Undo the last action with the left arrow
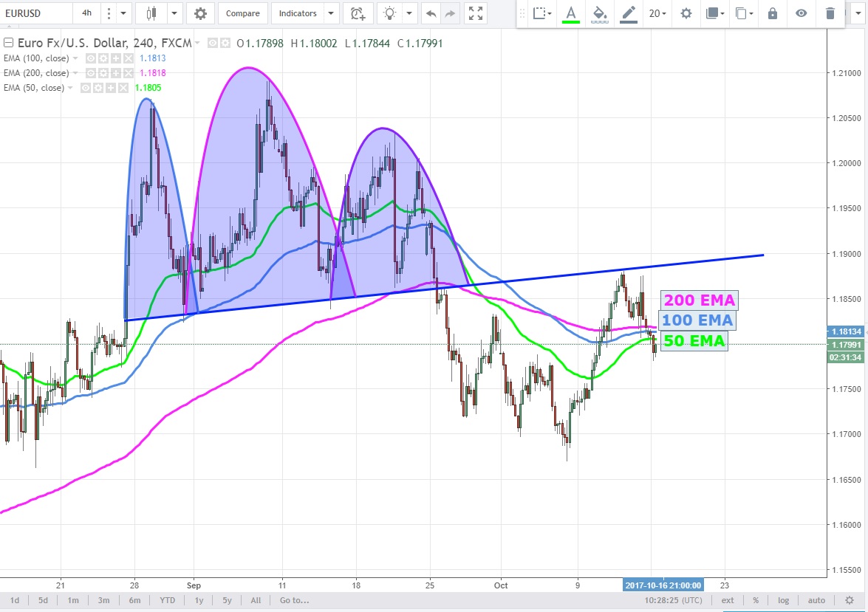The width and height of the screenshot is (868, 612). pos(431,13)
